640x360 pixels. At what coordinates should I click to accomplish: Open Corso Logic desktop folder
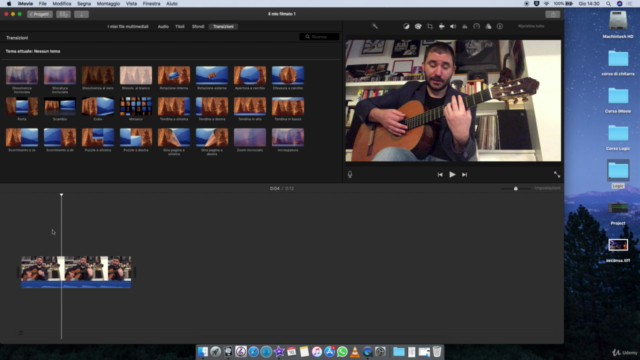pyautogui.click(x=618, y=137)
